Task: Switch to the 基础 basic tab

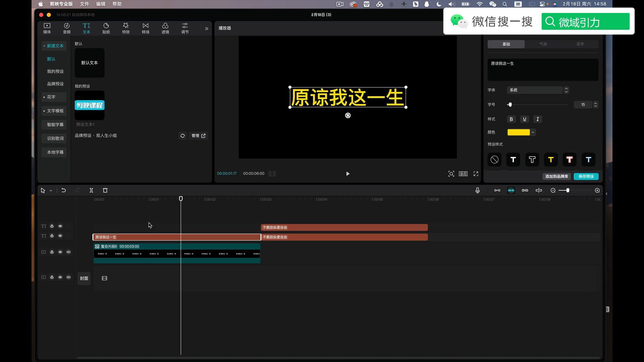Action: [506, 44]
